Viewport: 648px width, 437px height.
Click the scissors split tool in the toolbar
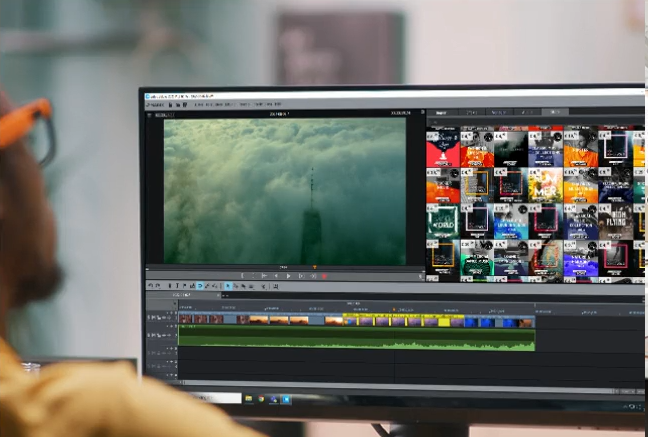click(x=264, y=286)
